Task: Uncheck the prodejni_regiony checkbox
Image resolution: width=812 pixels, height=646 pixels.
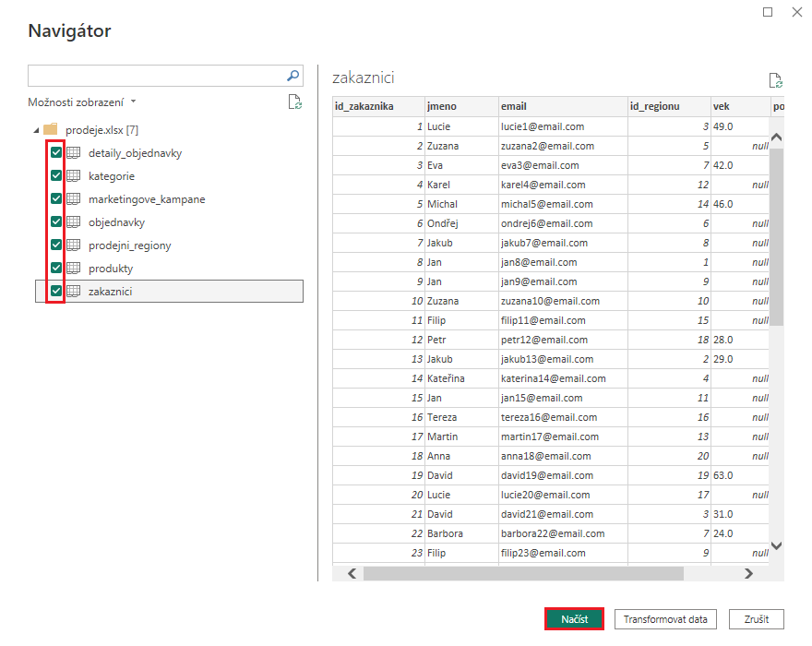Action: (x=55, y=245)
